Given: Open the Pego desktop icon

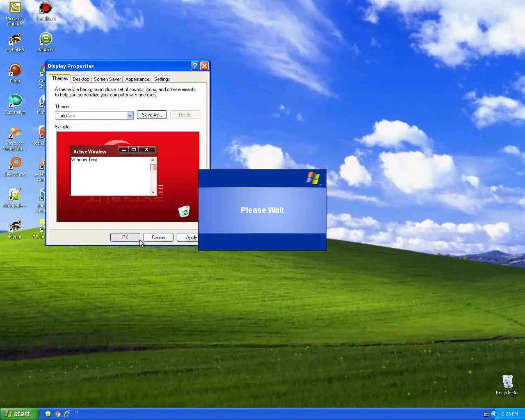Looking at the screenshot, I should [x=15, y=74].
